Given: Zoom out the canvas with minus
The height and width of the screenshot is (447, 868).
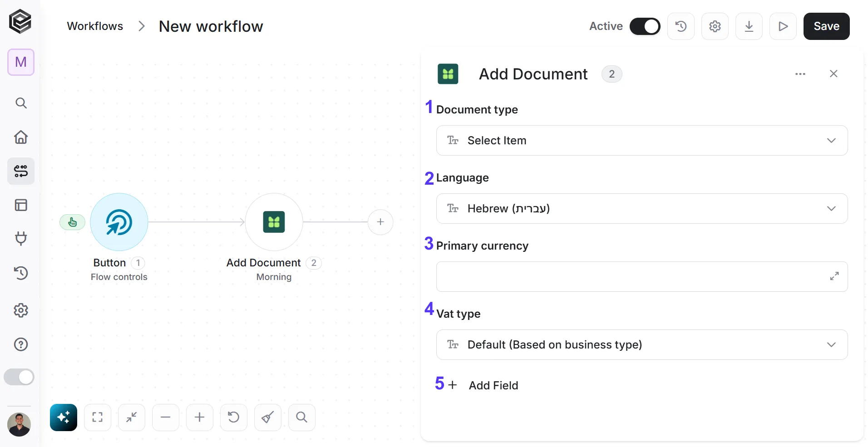Looking at the screenshot, I should [x=166, y=418].
